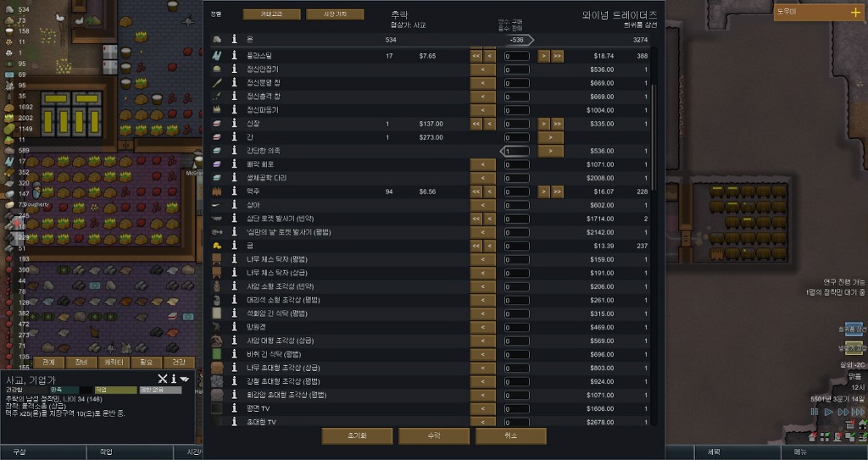868x460 pixels.
Task: Sell one 간 with > button
Action: (550, 137)
